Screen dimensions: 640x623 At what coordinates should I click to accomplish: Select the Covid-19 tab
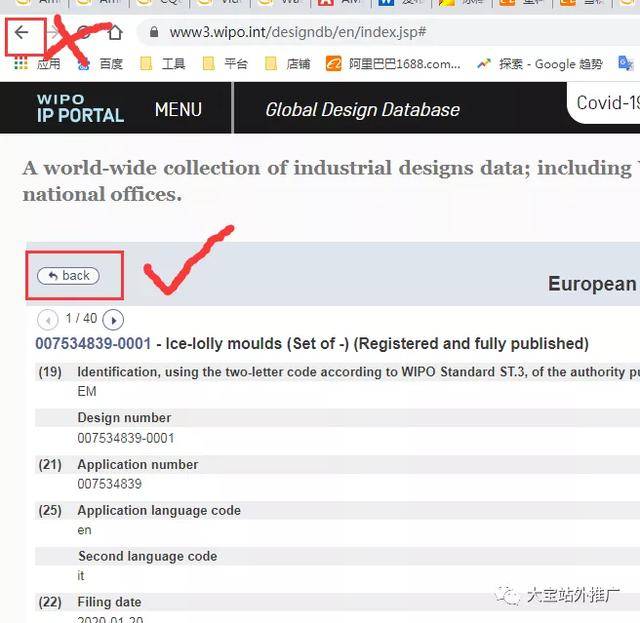click(607, 103)
